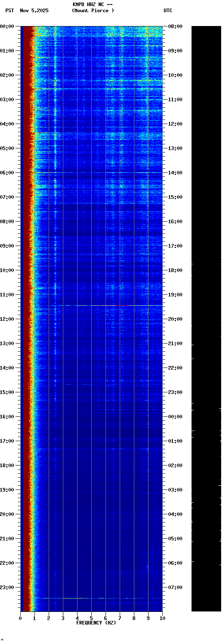Click the station title 'KMPB HHZ NC --'
Screen dimensions: 224x644
pyautogui.click(x=93, y=4)
